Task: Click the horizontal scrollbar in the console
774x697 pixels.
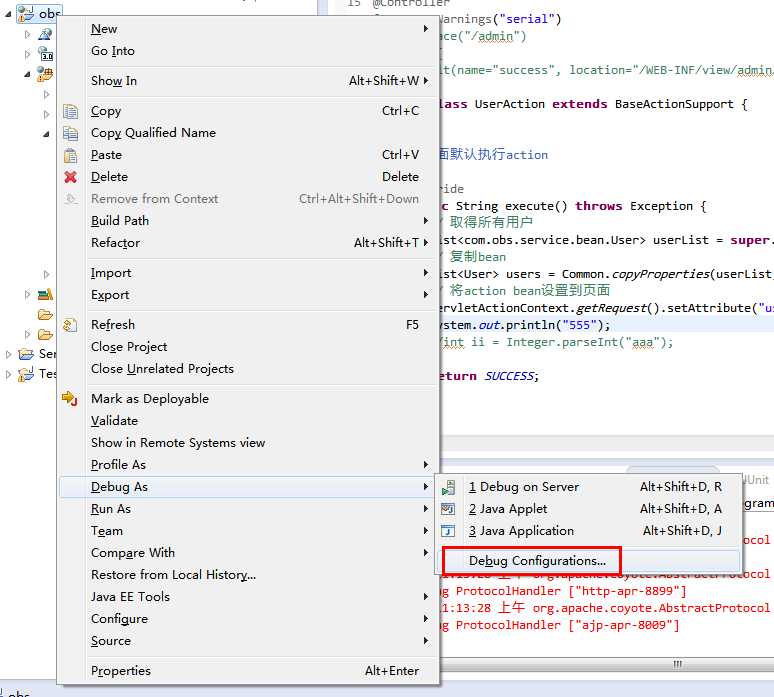Action: 607,664
